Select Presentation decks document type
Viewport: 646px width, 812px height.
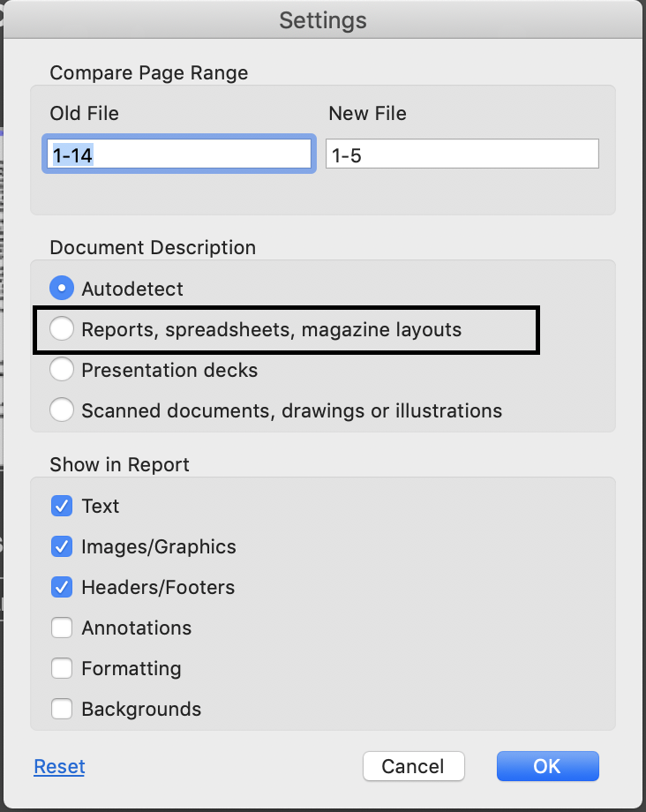62,370
